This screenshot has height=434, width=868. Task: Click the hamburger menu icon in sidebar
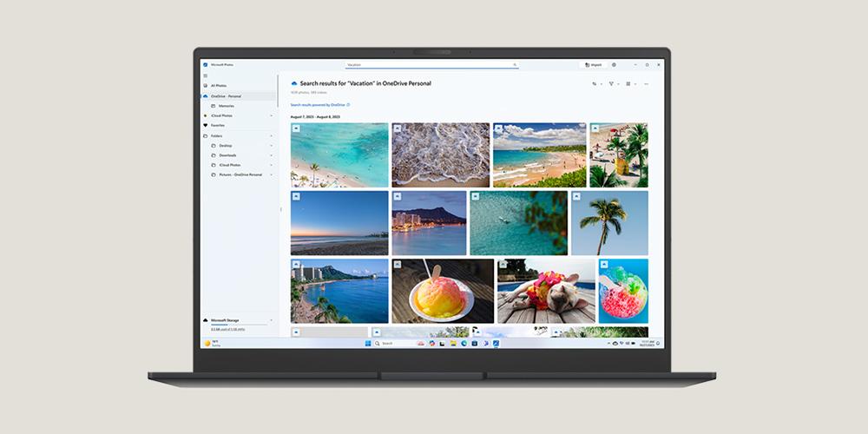(205, 76)
